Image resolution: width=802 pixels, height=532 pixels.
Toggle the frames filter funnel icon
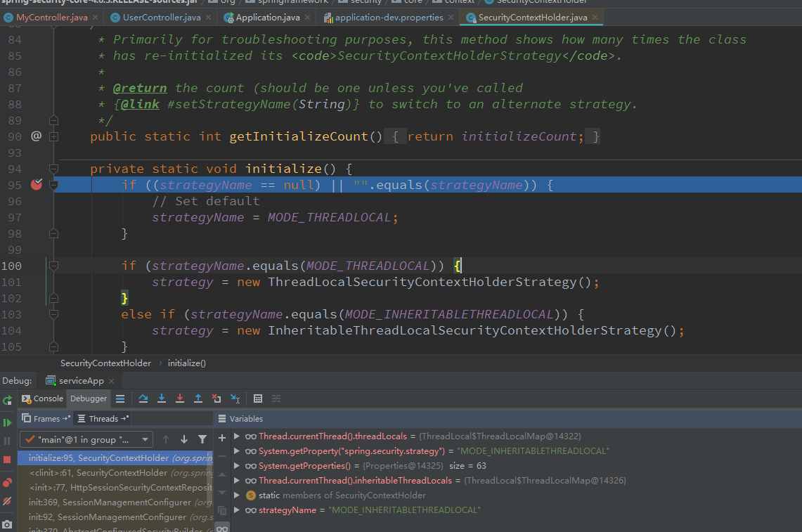[202, 439]
